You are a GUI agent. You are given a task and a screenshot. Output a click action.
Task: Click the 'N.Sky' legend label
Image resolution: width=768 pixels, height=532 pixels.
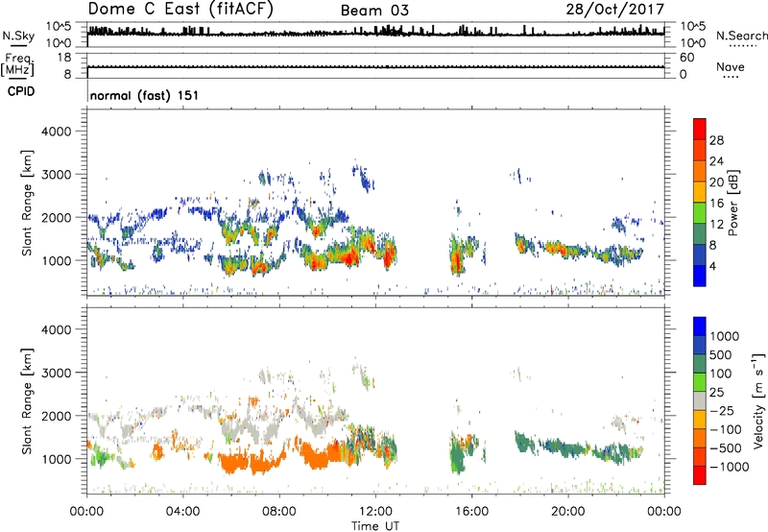[x=18, y=36]
